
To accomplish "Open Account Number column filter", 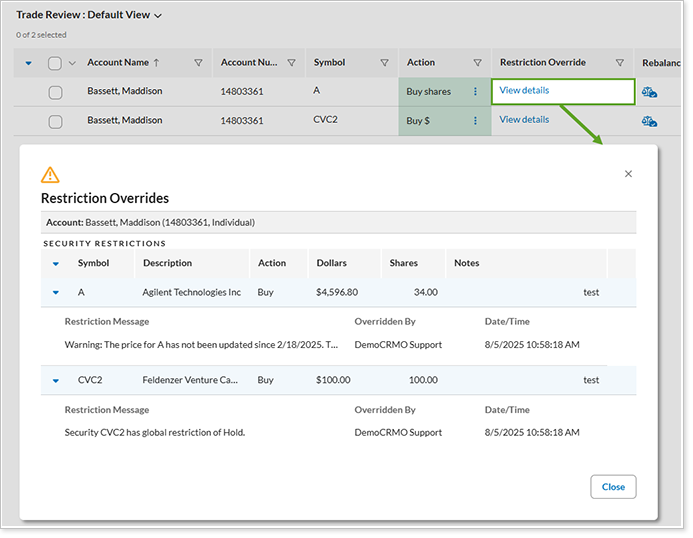I will (x=291, y=63).
